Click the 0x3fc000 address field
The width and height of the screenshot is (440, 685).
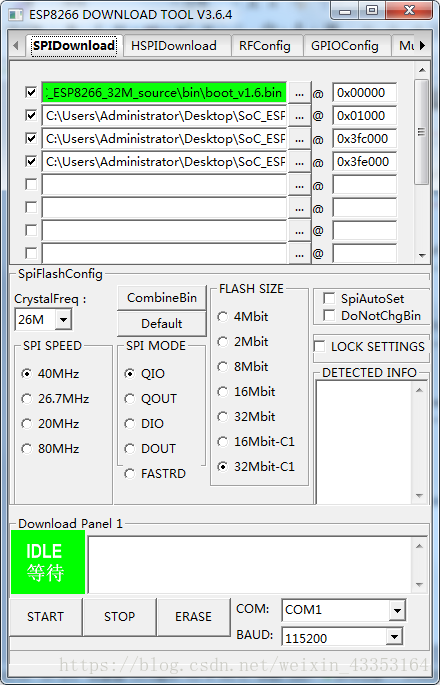pyautogui.click(x=364, y=139)
